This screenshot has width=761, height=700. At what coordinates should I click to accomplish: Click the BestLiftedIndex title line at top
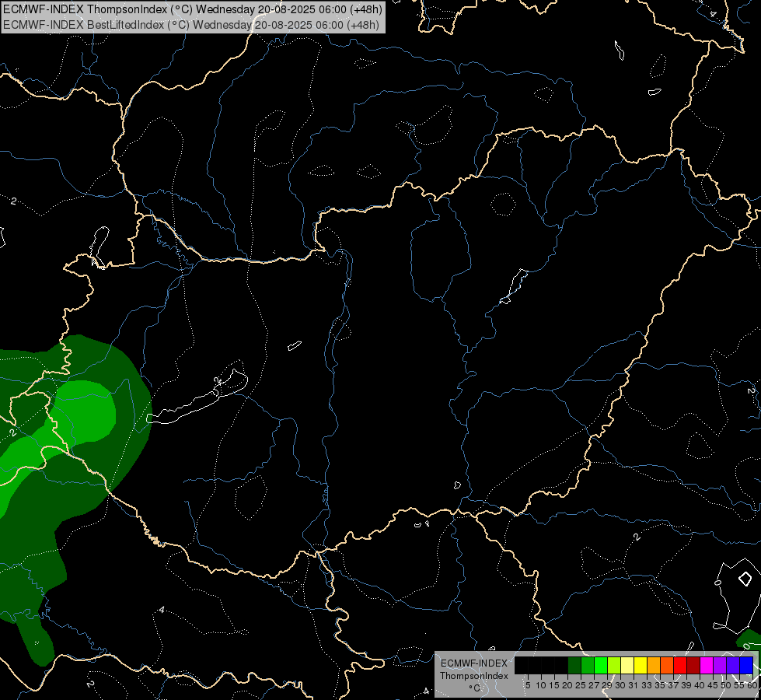pos(191,24)
